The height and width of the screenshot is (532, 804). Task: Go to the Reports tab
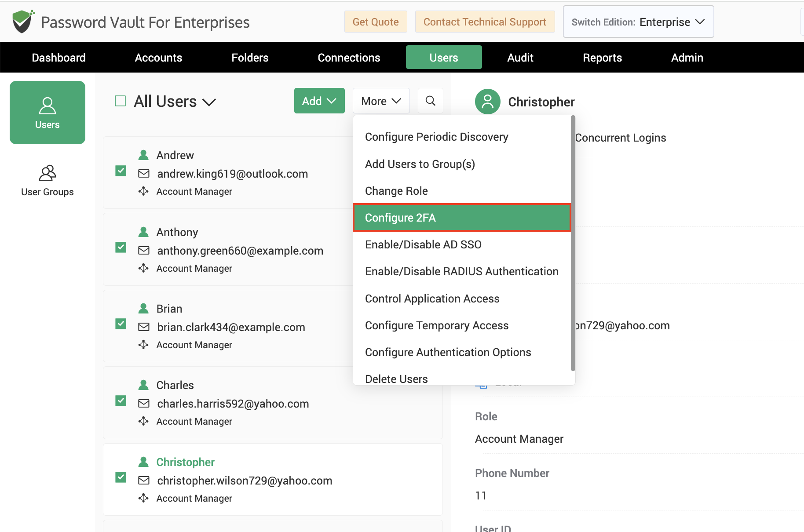[x=602, y=58]
